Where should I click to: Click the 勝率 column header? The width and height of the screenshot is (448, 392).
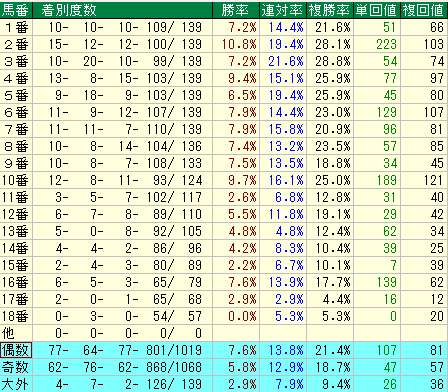(x=235, y=10)
